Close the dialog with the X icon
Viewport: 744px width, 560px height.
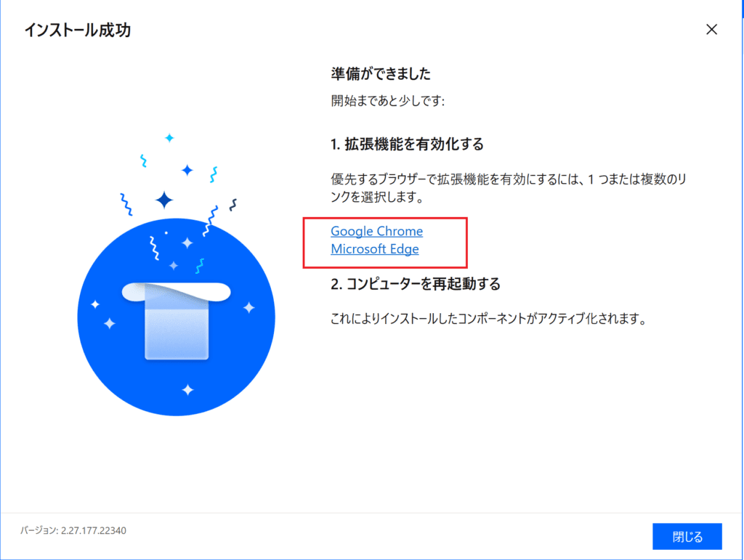pyautogui.click(x=711, y=29)
